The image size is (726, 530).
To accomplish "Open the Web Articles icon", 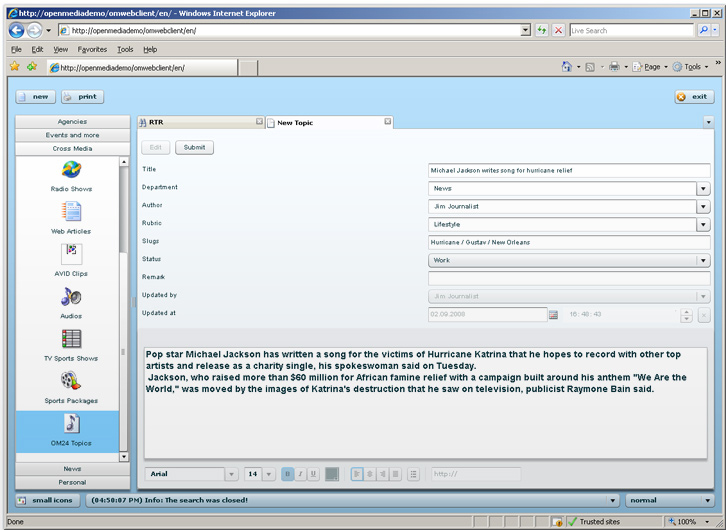I will tap(71, 212).
